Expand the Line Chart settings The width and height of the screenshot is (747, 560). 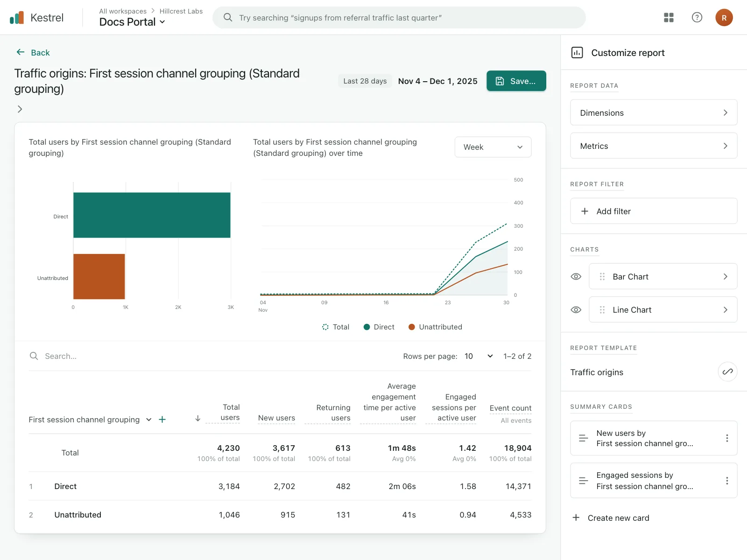coord(663,309)
